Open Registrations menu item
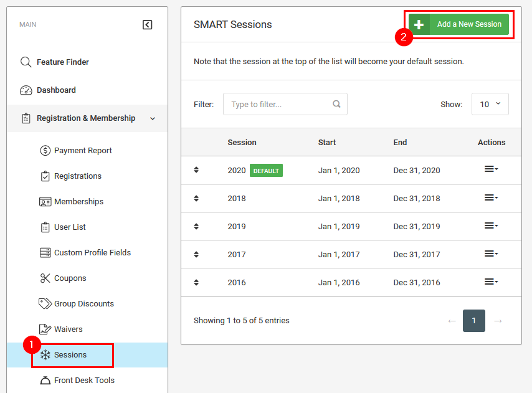The width and height of the screenshot is (532, 393). [78, 176]
